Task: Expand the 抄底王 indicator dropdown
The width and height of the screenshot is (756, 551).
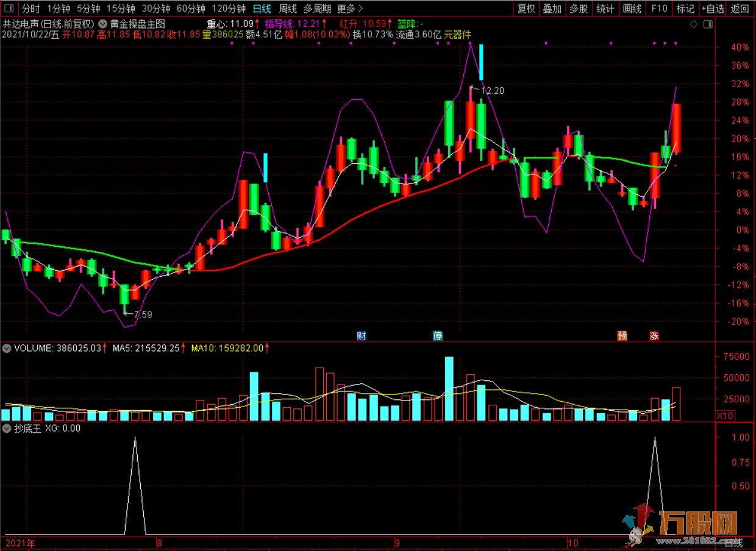Action: pos(7,428)
